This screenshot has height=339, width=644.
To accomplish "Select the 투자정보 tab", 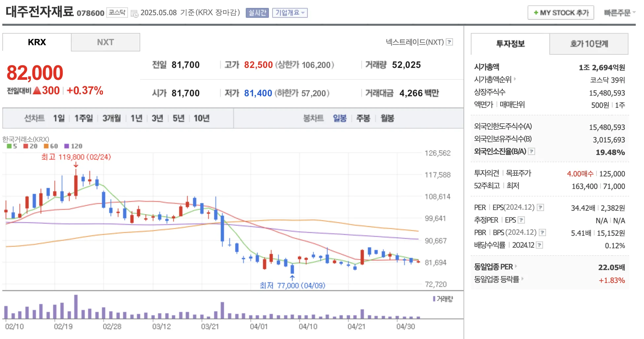I will pyautogui.click(x=510, y=44).
